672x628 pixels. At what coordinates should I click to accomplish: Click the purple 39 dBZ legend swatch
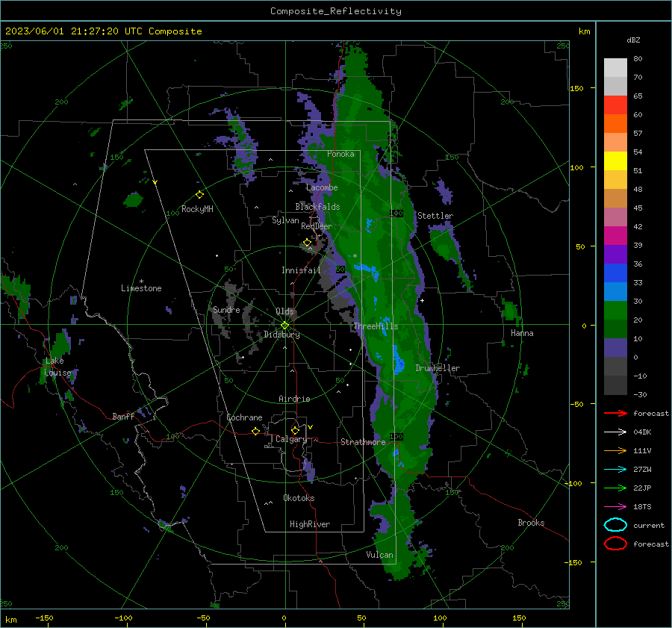[615, 255]
